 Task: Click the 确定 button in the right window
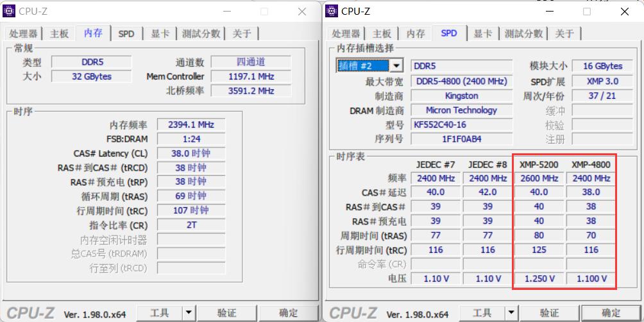pos(611,314)
